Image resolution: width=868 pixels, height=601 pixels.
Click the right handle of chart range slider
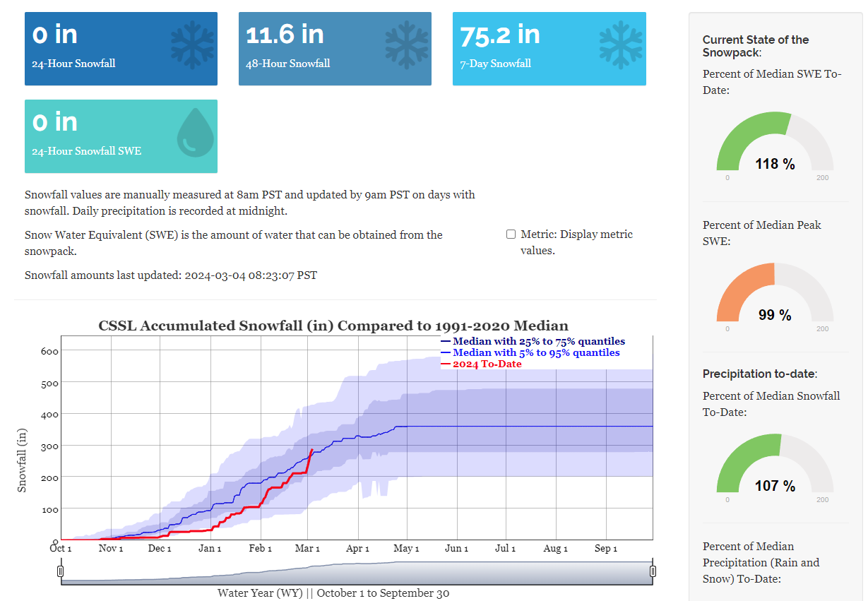coord(653,571)
